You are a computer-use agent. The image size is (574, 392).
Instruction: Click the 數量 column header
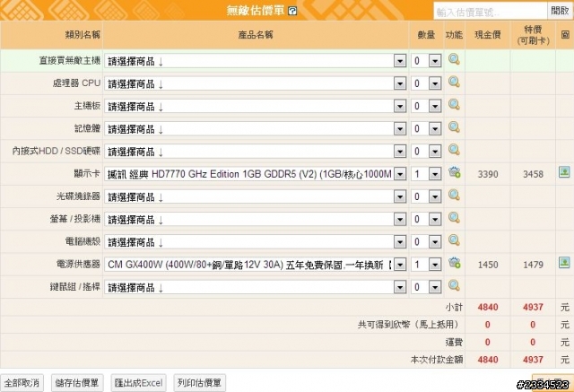click(x=427, y=35)
